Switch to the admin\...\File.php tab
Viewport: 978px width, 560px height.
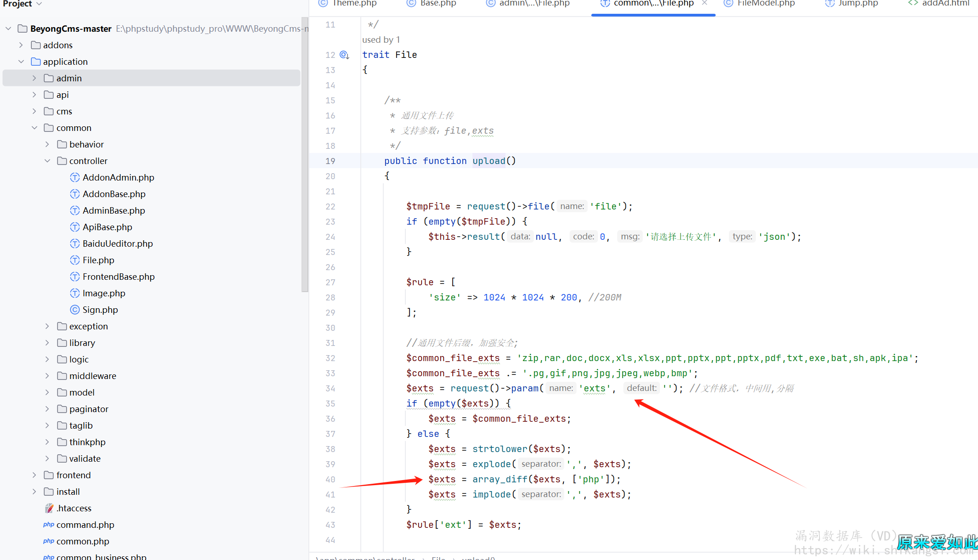[x=529, y=4]
